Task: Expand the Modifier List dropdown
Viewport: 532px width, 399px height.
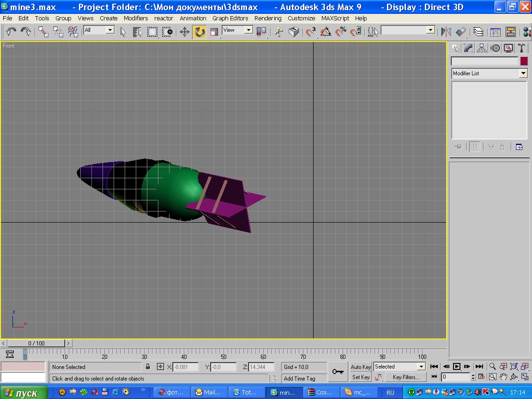Action: [523, 73]
